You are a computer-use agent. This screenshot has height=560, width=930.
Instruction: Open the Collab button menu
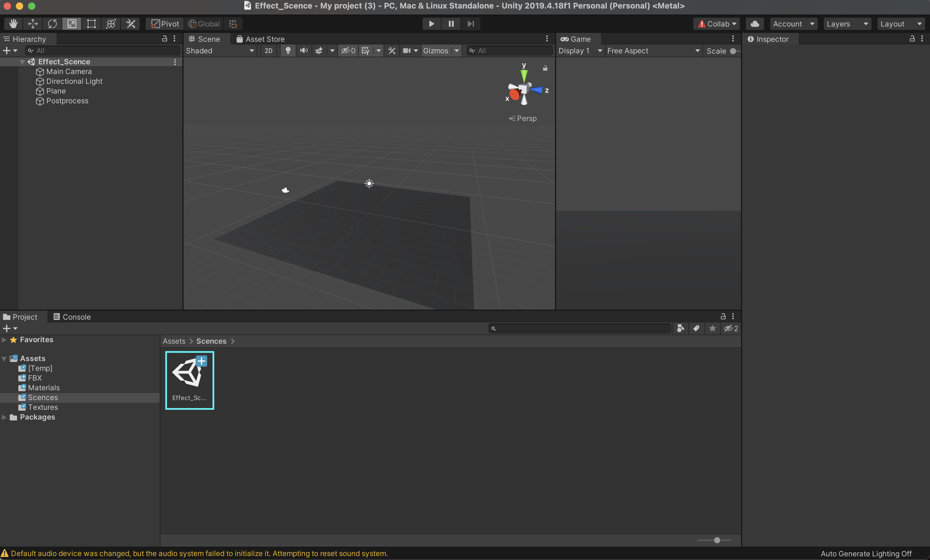[x=717, y=24]
